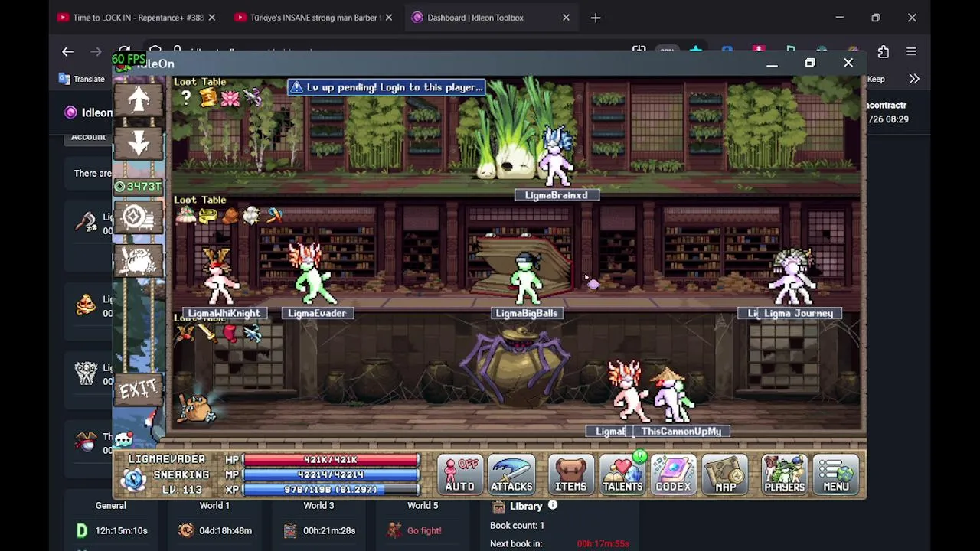Switch to the Türkiye's strong man Barber tab
980x551 pixels.
[x=314, y=18]
